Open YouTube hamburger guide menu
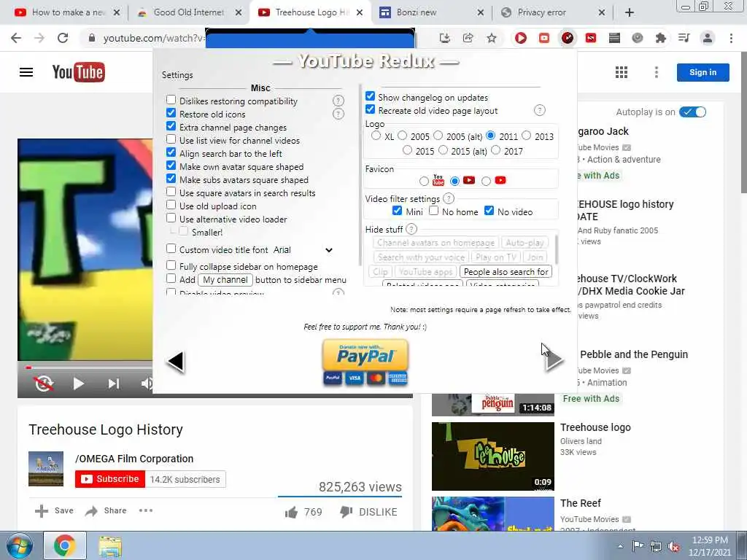 26,72
